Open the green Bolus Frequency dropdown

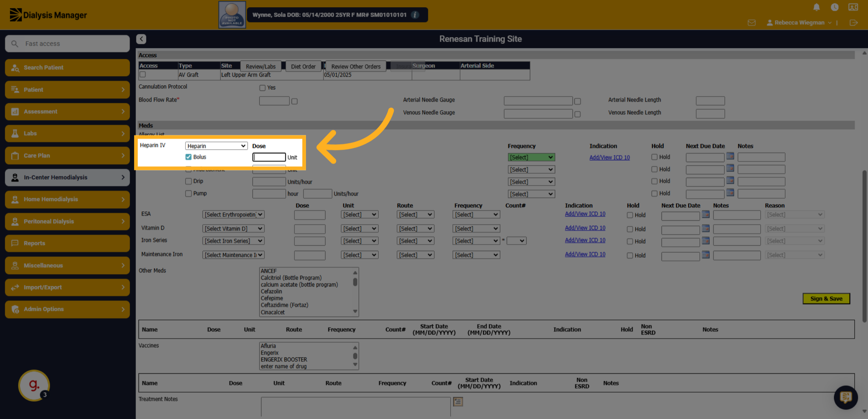click(x=531, y=157)
